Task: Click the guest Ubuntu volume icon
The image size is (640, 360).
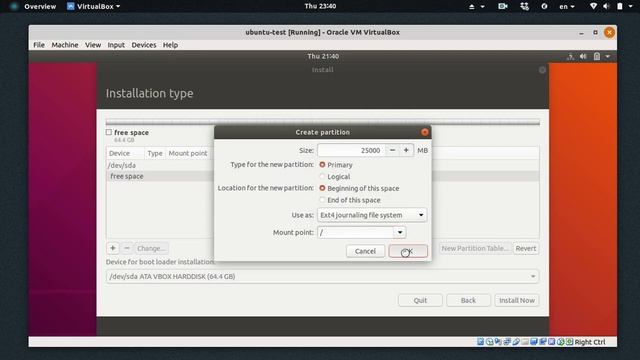Action: click(x=583, y=56)
